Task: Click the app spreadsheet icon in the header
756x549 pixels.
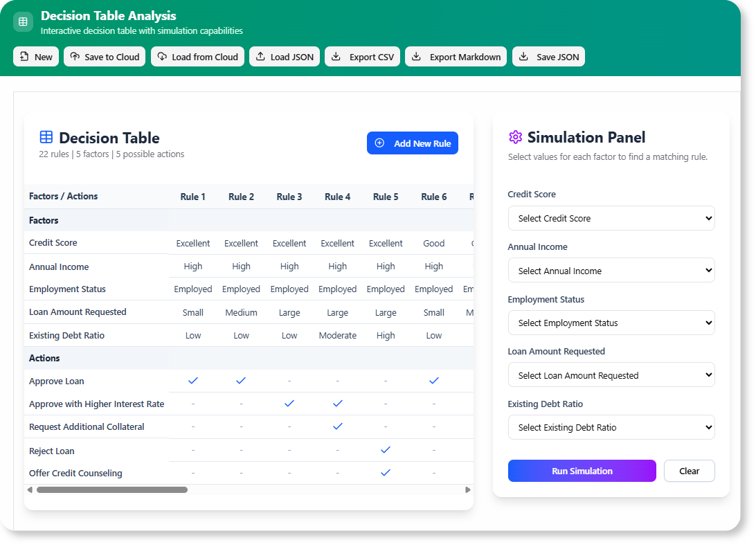Action: (23, 21)
